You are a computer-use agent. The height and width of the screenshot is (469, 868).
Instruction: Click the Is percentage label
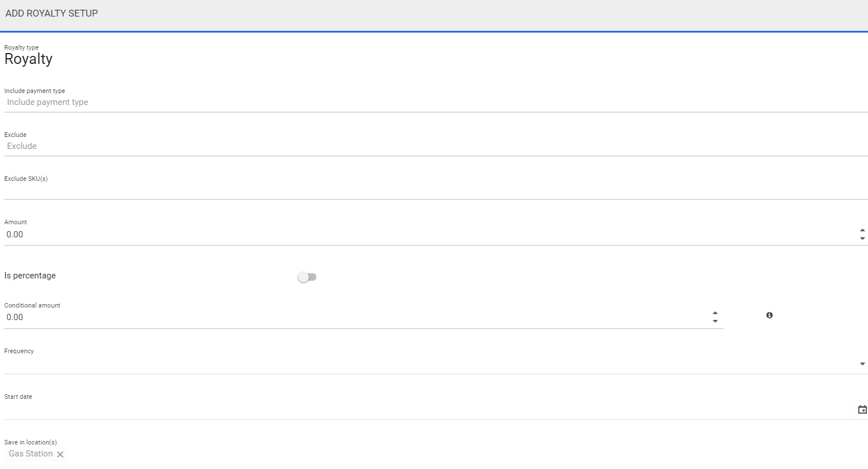point(30,276)
